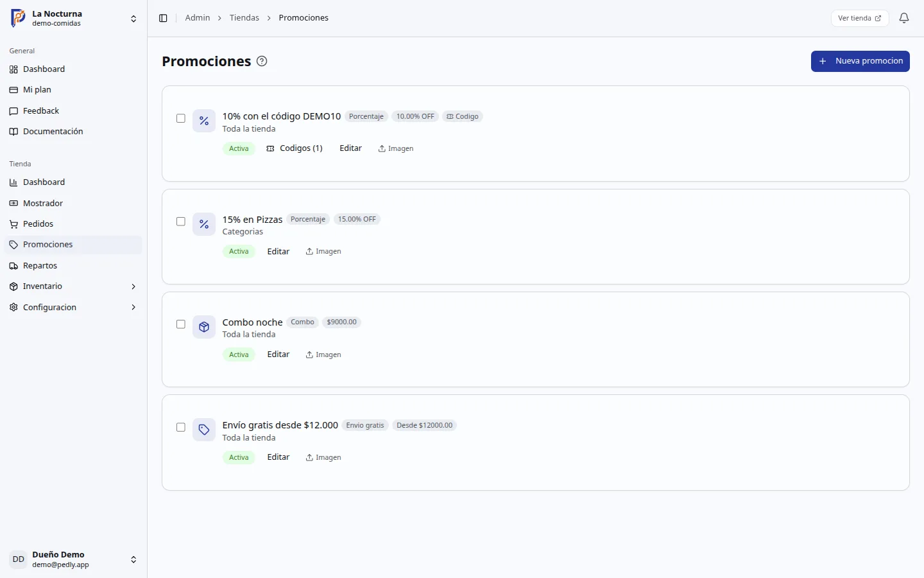The width and height of the screenshot is (924, 578).
Task: Click the percent icon of 15% en Pizzas
Action: [204, 224]
